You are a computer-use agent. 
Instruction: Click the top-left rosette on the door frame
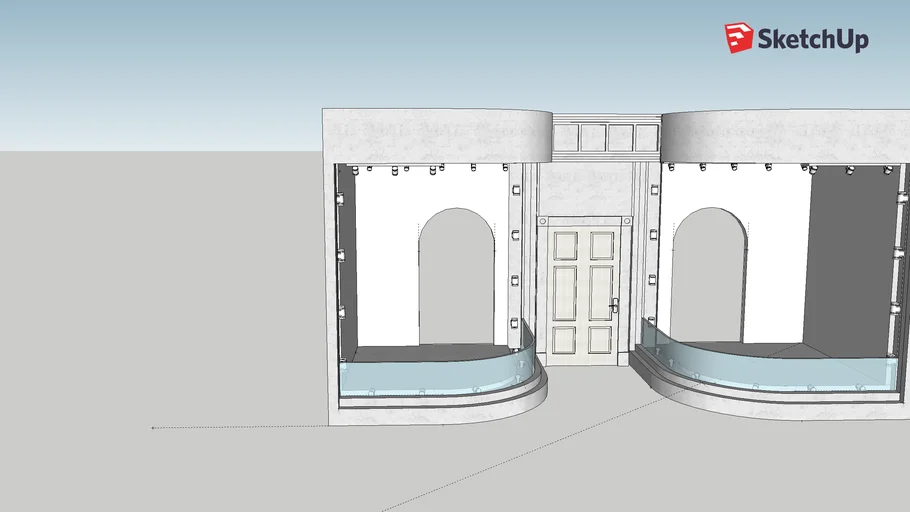click(x=542, y=221)
